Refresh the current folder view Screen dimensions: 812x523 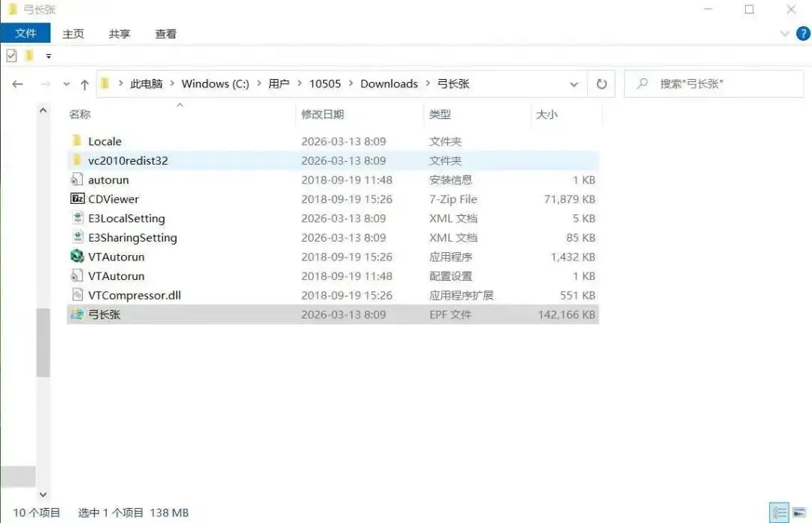coord(601,84)
